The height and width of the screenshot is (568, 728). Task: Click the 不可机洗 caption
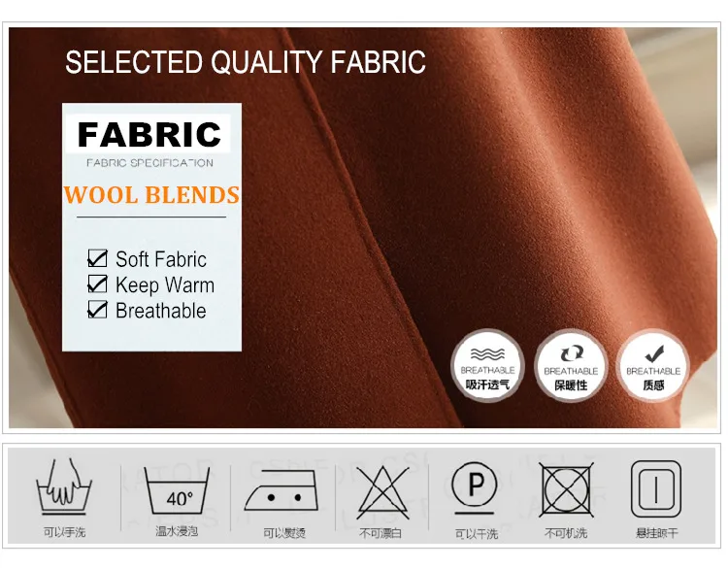click(566, 533)
